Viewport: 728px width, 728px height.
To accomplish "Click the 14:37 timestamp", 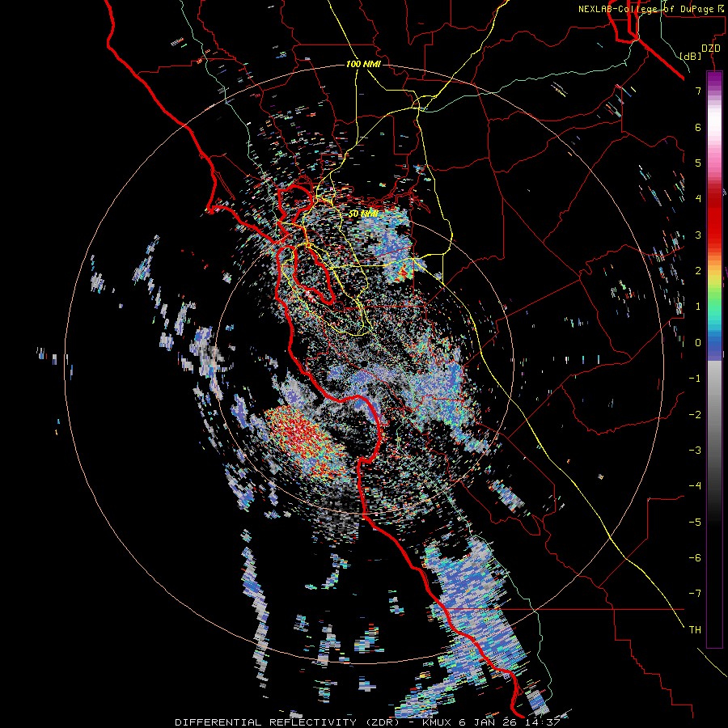I will coord(542,722).
